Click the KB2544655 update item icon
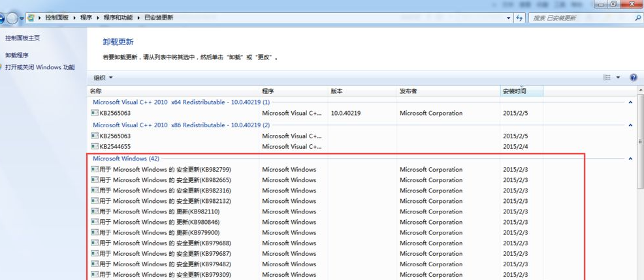This screenshot has height=280, width=644. point(95,146)
